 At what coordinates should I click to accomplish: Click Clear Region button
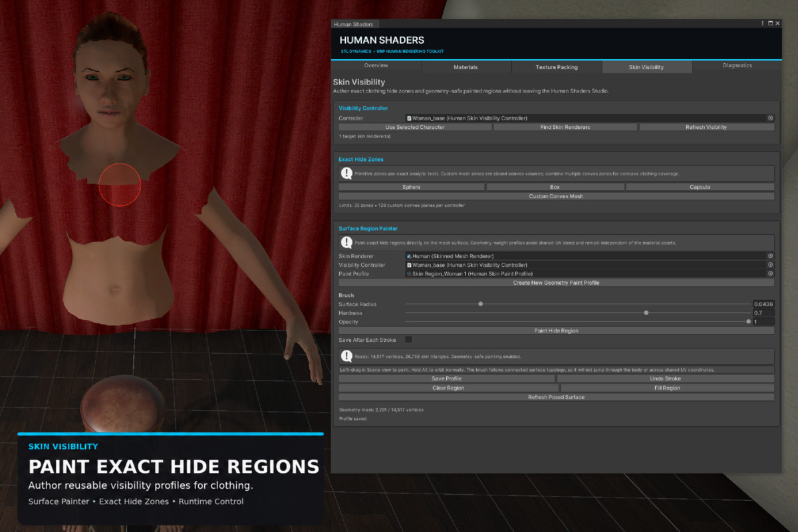click(448, 388)
